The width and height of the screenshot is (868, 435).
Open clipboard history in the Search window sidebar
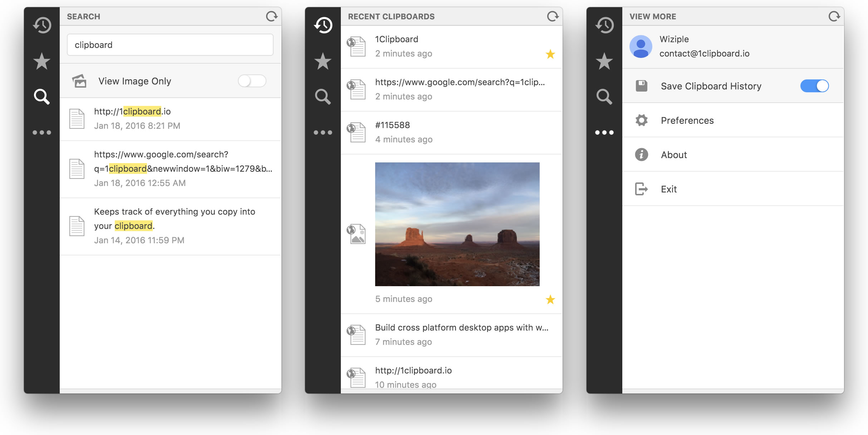pos(42,25)
